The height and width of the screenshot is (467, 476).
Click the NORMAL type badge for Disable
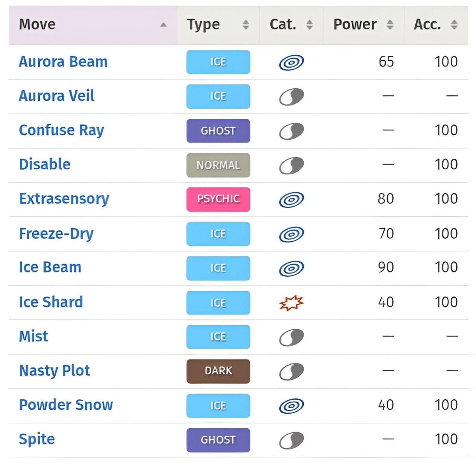click(218, 165)
